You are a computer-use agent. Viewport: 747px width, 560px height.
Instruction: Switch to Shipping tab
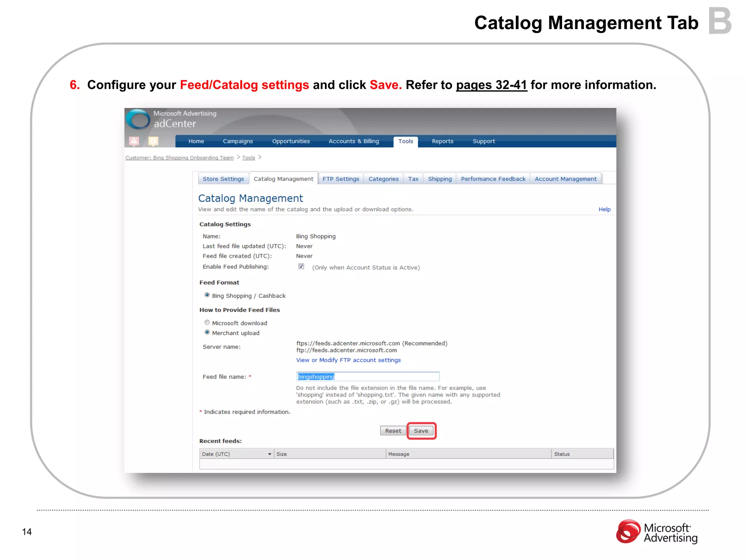tap(440, 179)
